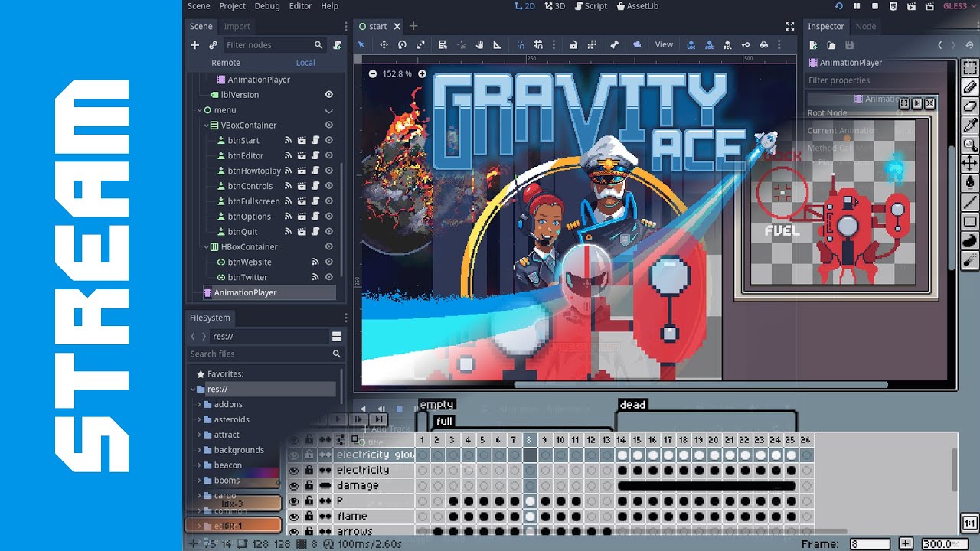Click Godot's Move Mode tool
Viewport: 980px width, 551px height.
tap(384, 44)
